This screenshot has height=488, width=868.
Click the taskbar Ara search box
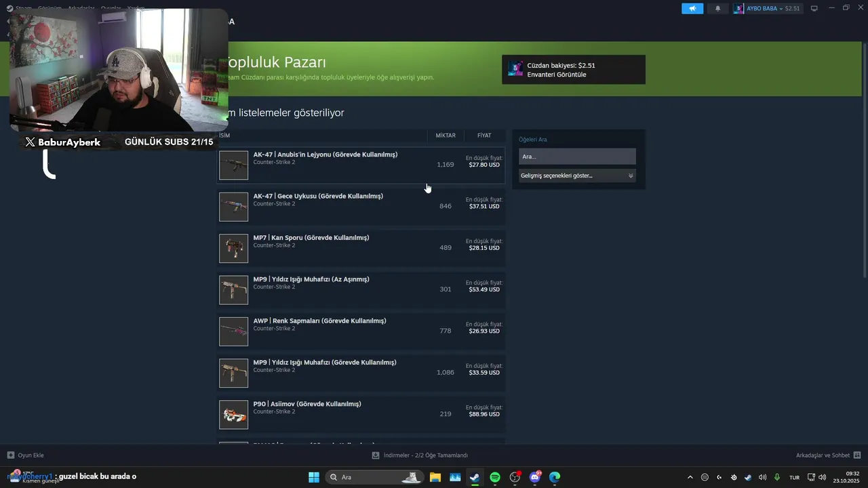374,477
